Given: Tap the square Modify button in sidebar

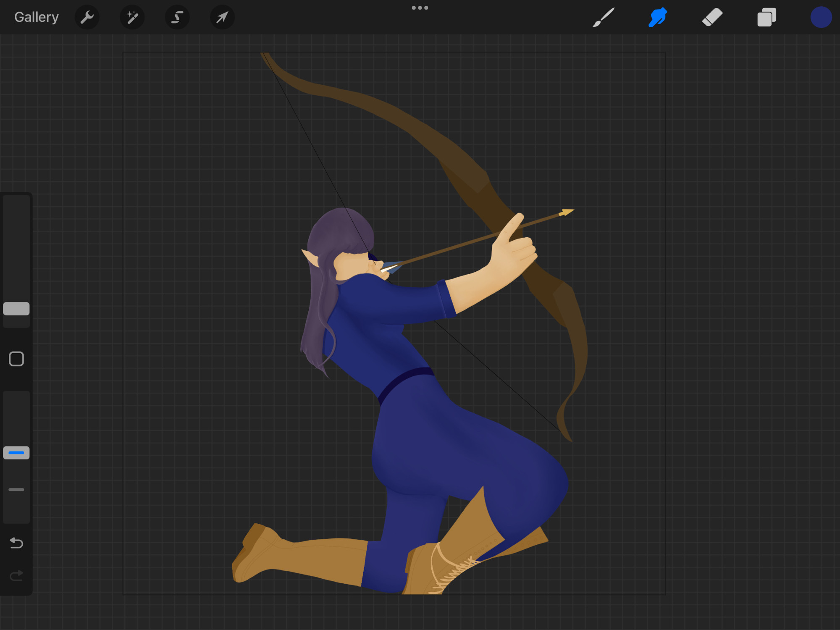Looking at the screenshot, I should [16, 359].
